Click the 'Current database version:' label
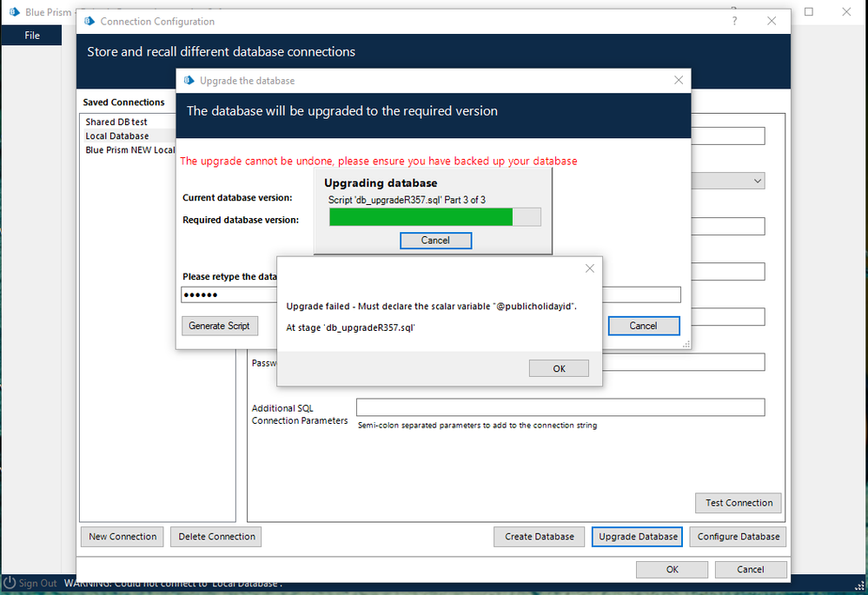The height and width of the screenshot is (595, 868). click(237, 197)
